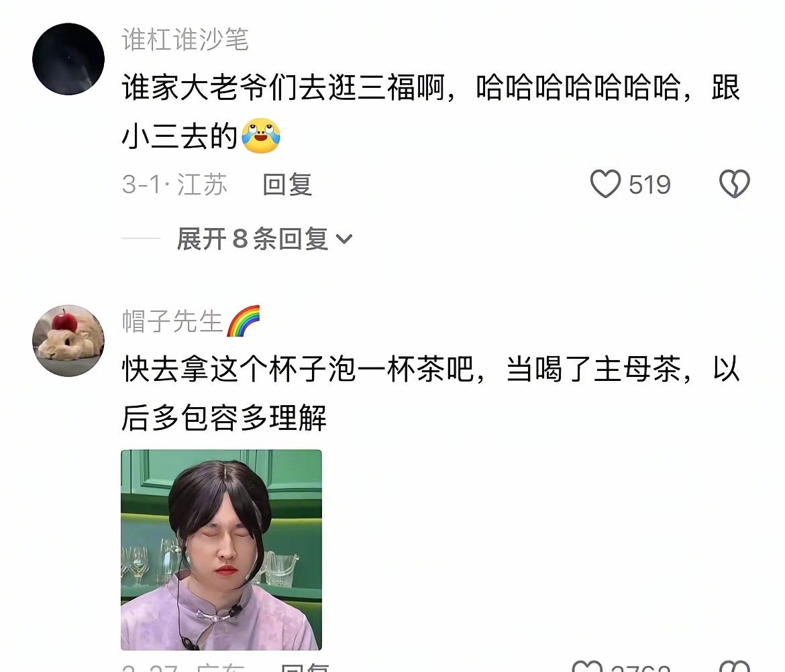
Task: Reply to the 帽子先生 comment at bottom
Action: (305, 667)
